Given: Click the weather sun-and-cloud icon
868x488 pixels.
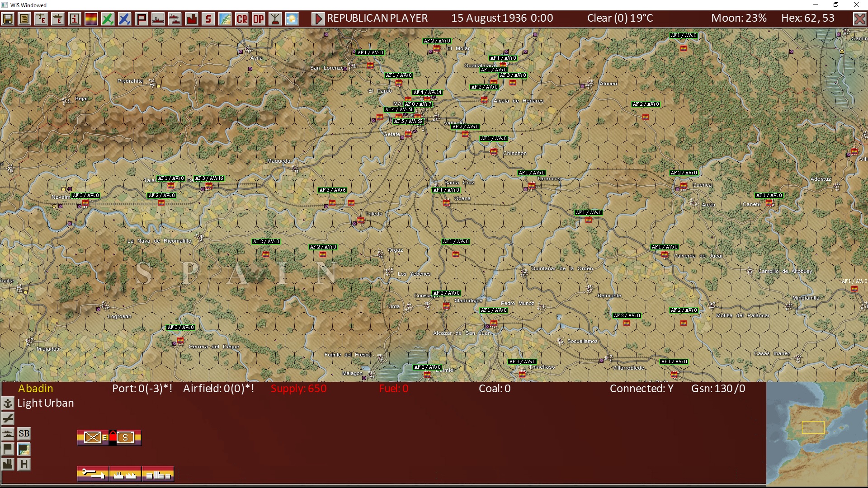Looking at the screenshot, I should tap(292, 19).
